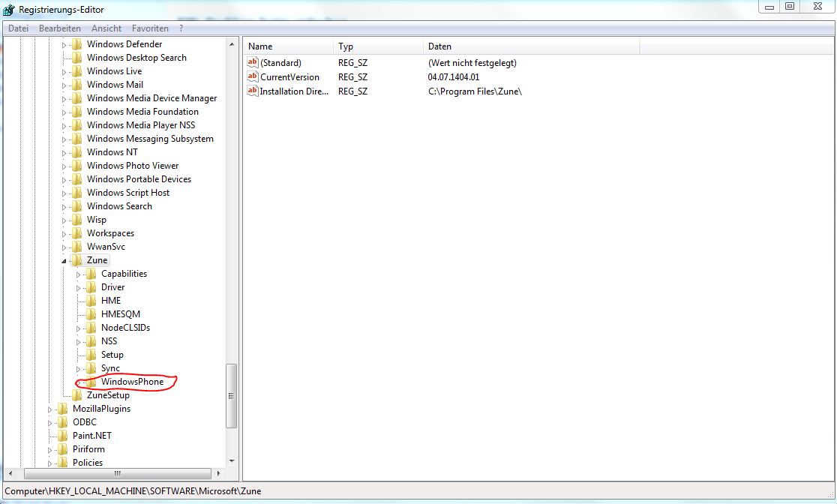The height and width of the screenshot is (504, 837).
Task: Sort values by Name column header
Action: [289, 46]
